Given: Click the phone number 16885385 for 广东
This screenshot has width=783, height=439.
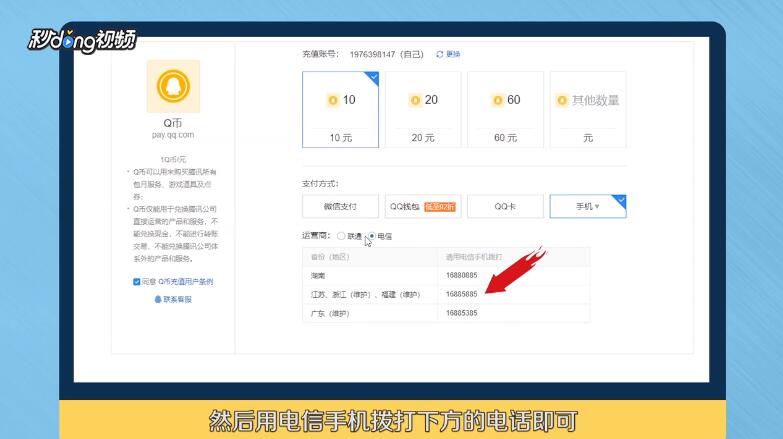Looking at the screenshot, I should (461, 313).
